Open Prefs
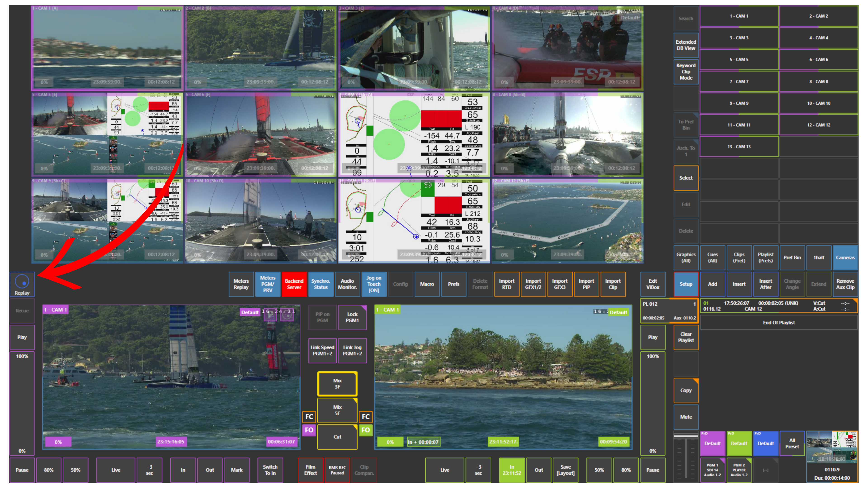The height and width of the screenshot is (488, 868). pyautogui.click(x=453, y=284)
